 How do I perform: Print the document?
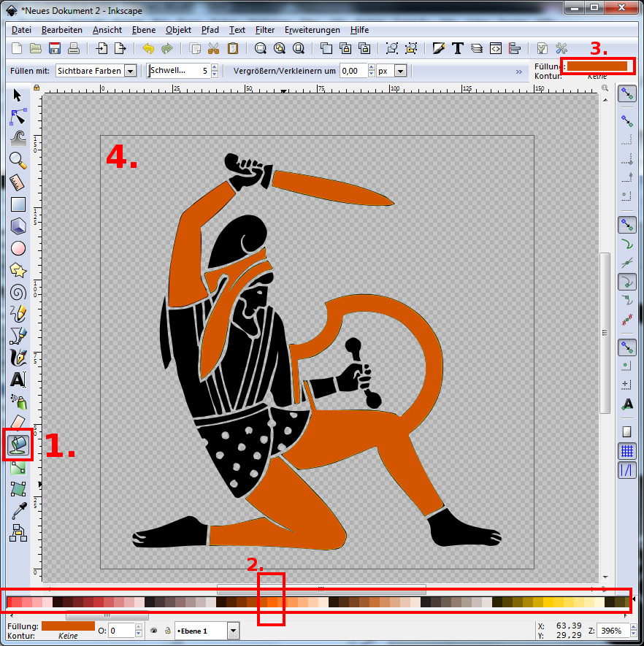[73, 49]
